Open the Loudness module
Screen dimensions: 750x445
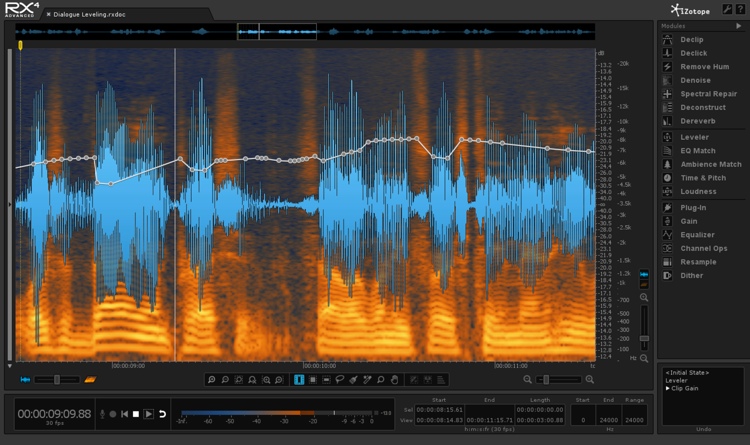click(697, 191)
